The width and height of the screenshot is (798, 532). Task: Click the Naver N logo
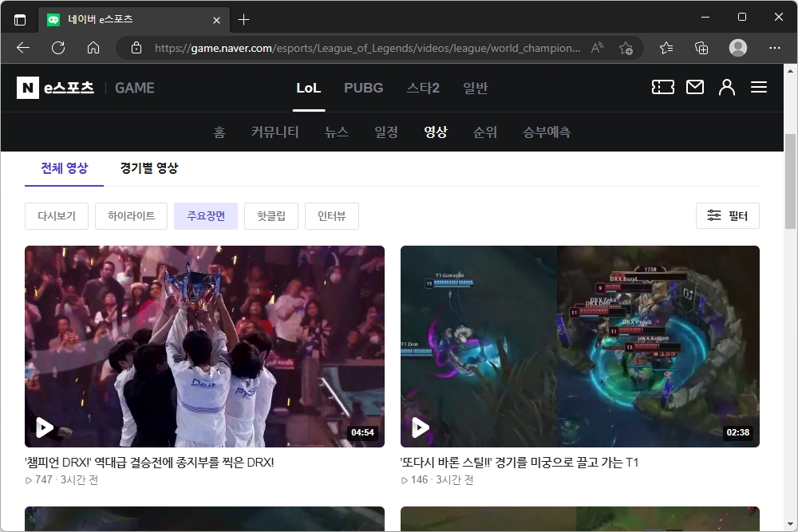tap(27, 88)
